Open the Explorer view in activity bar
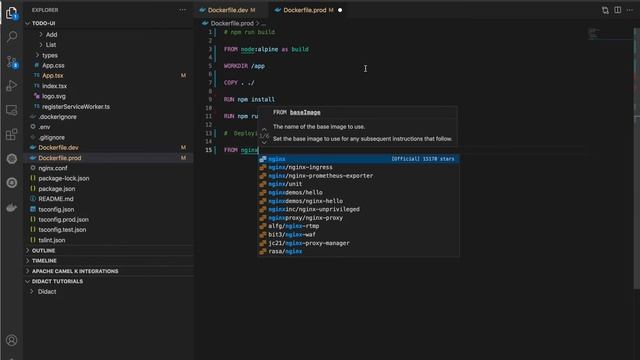The width and height of the screenshot is (640, 360). pos(11,13)
